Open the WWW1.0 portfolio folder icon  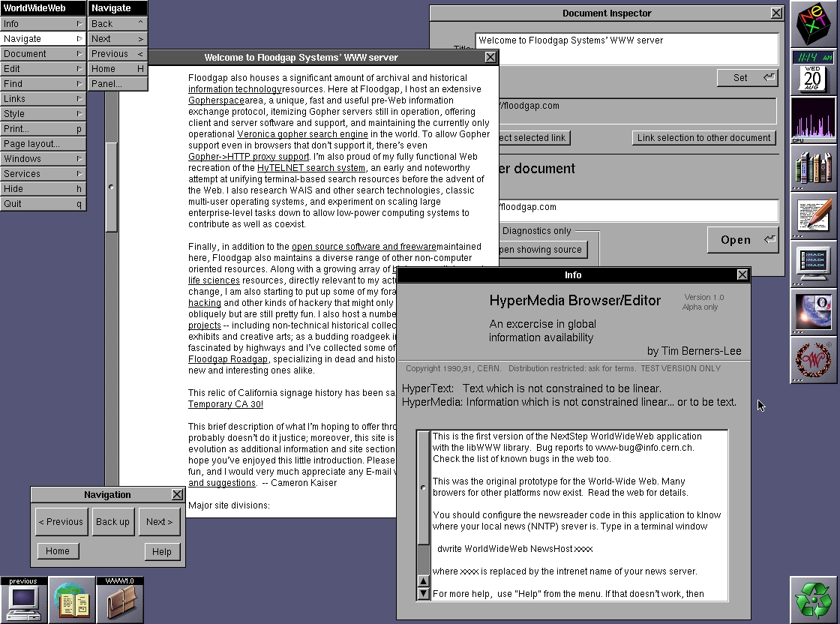pyautogui.click(x=120, y=600)
